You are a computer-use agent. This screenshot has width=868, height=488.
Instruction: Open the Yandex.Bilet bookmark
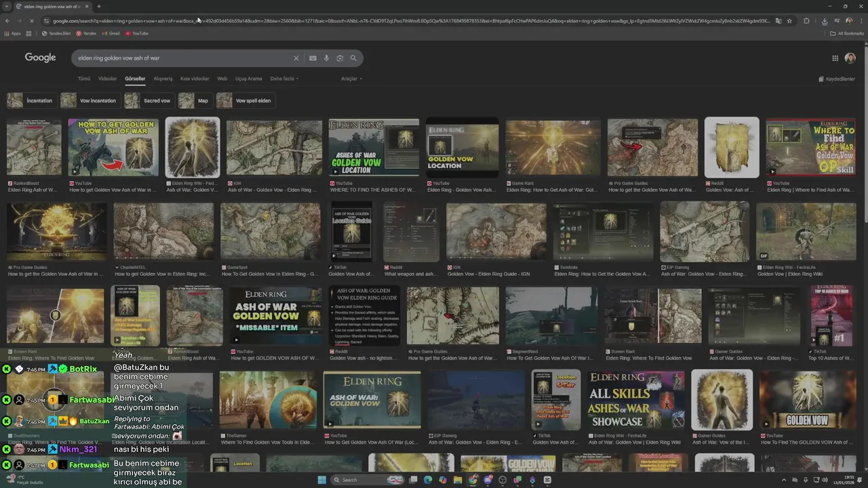coord(56,33)
